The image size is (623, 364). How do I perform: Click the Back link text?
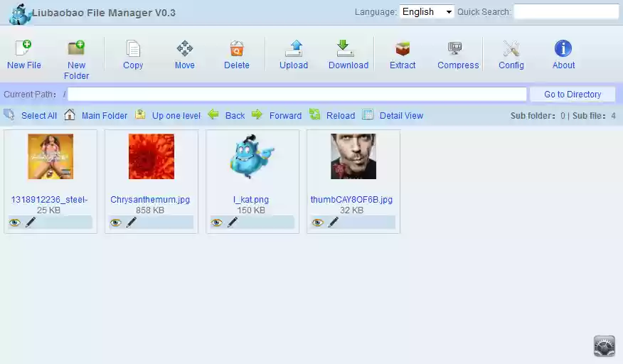click(x=235, y=116)
